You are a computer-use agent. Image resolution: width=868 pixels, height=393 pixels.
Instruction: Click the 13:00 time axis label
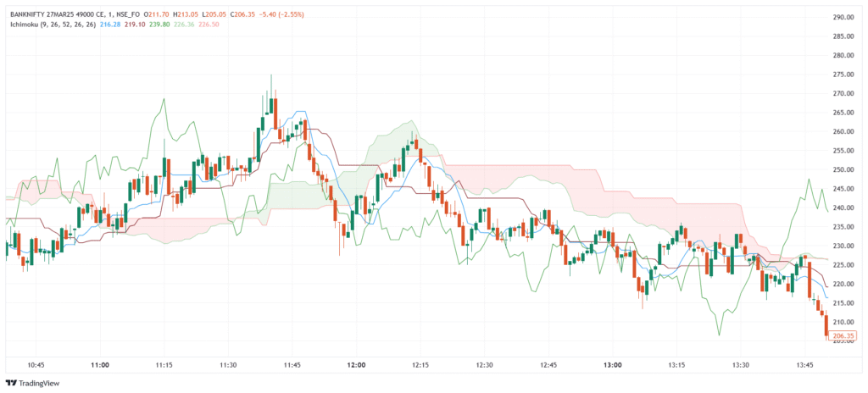tap(613, 364)
